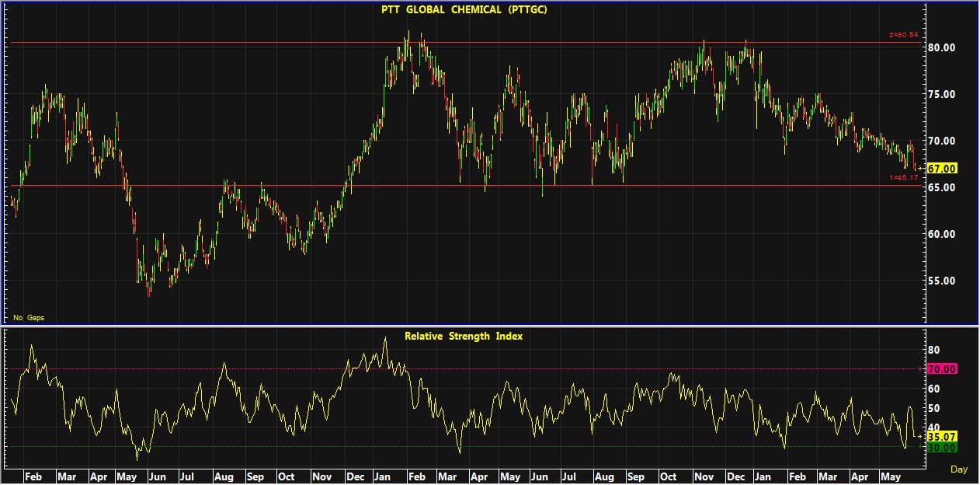Viewport: 980px width, 485px height.
Task: Click the 'No Gaps' indicator text
Action: coord(28,318)
